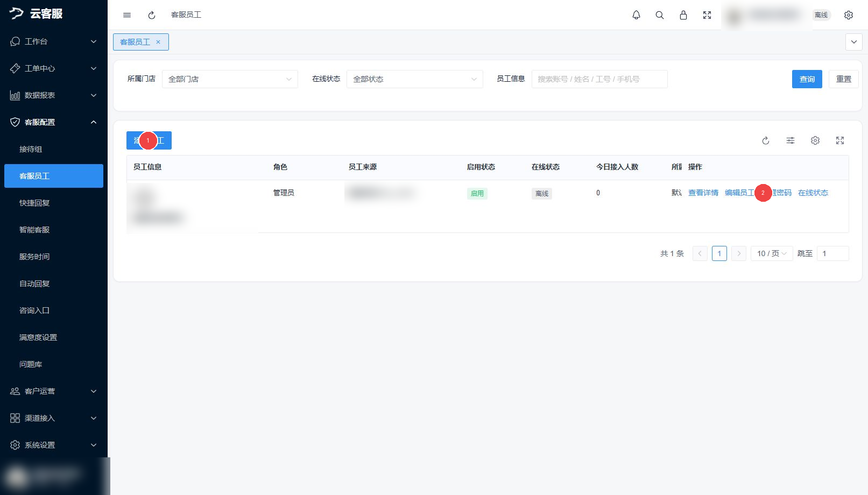Select 自动回复 in sidebar
868x495 pixels.
pyautogui.click(x=54, y=284)
